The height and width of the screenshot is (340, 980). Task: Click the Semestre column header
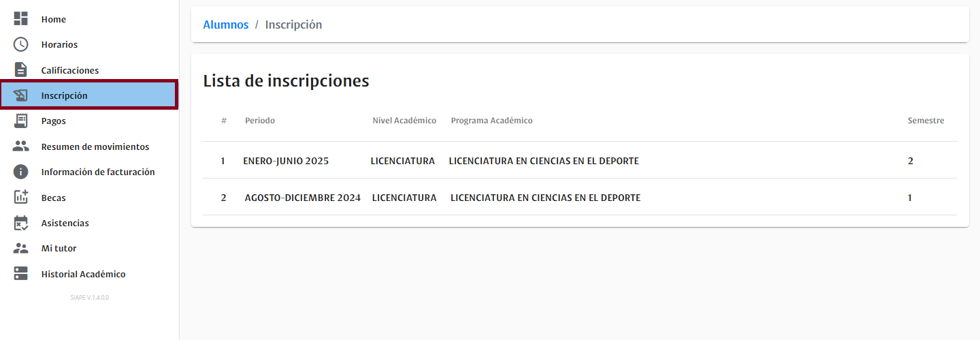pyautogui.click(x=926, y=121)
